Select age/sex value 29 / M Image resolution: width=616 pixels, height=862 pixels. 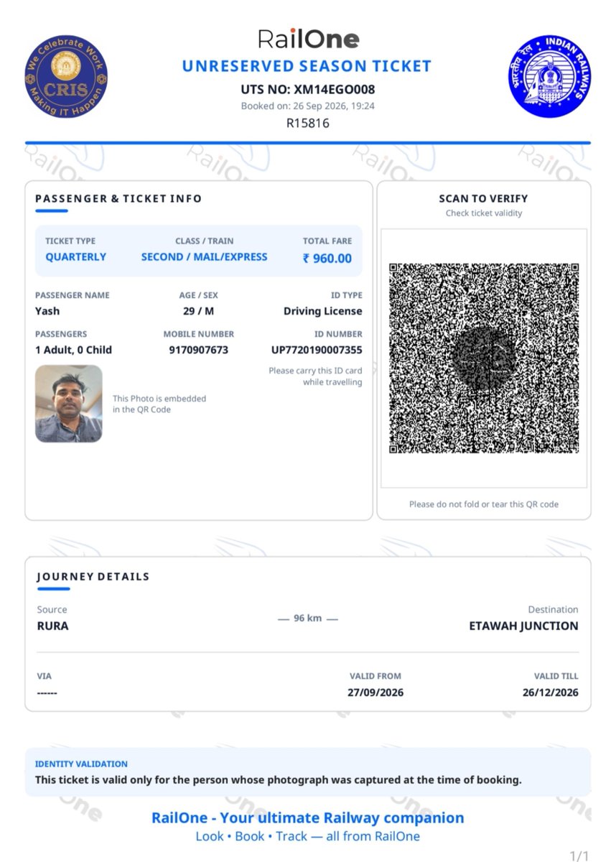pos(199,311)
